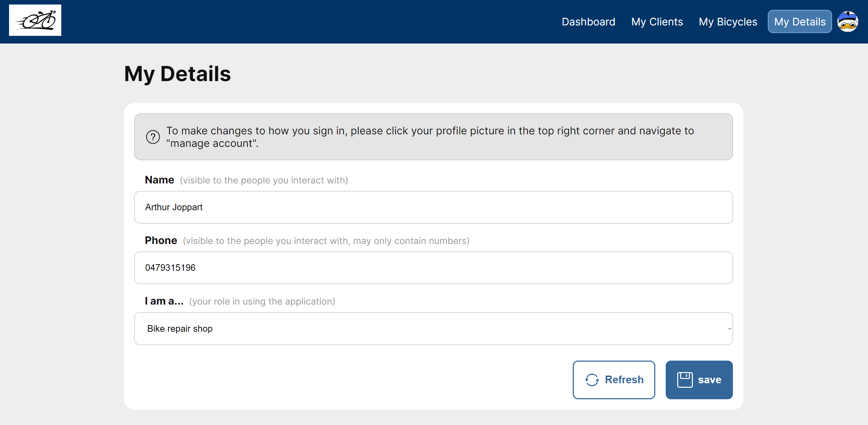
Task: Click the Name label
Action: pyautogui.click(x=159, y=180)
